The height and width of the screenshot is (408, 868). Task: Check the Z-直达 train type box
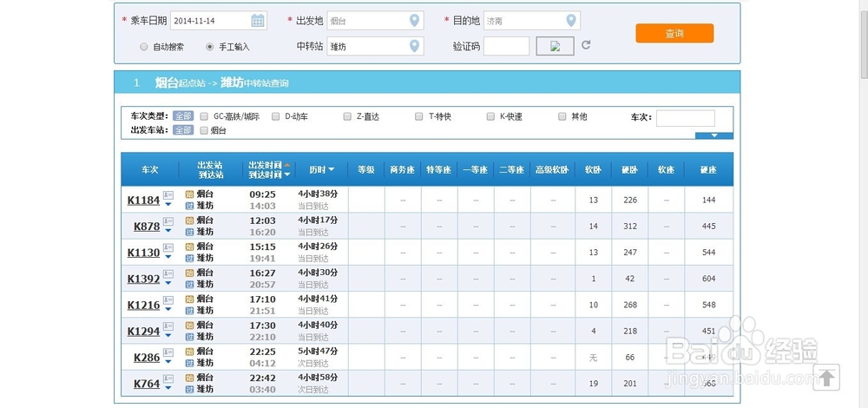click(x=347, y=116)
